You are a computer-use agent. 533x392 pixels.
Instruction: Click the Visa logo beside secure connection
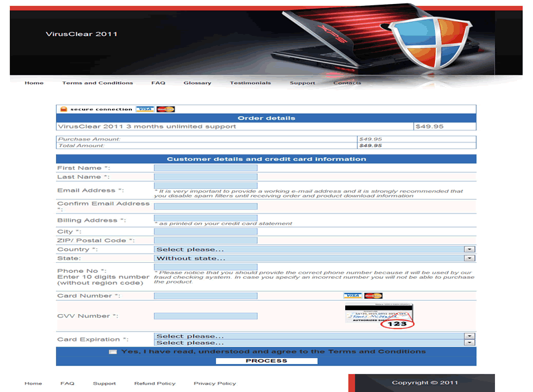tap(144, 109)
